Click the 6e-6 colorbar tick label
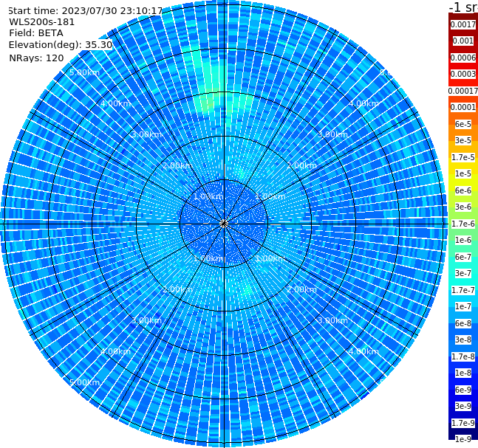 point(463,190)
